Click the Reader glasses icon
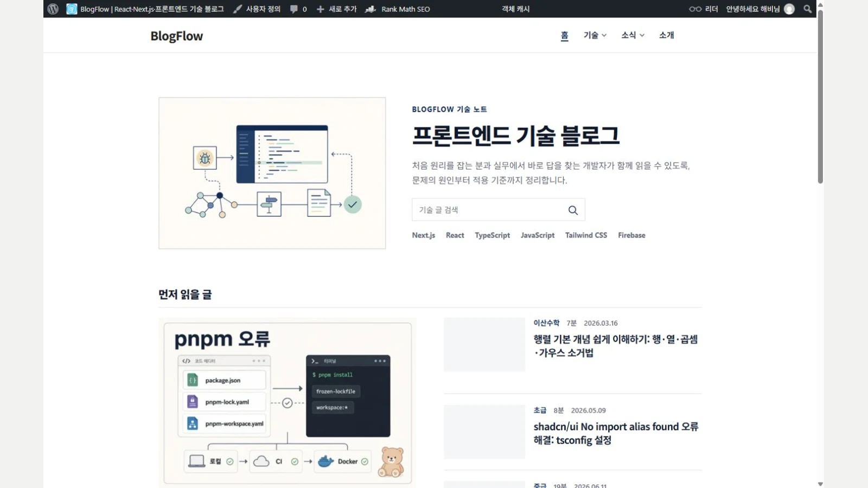868x488 pixels. [x=695, y=9]
